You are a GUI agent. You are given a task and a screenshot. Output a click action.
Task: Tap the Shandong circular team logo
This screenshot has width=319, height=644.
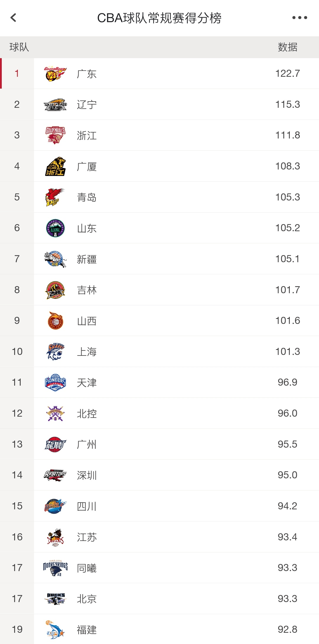click(x=55, y=228)
